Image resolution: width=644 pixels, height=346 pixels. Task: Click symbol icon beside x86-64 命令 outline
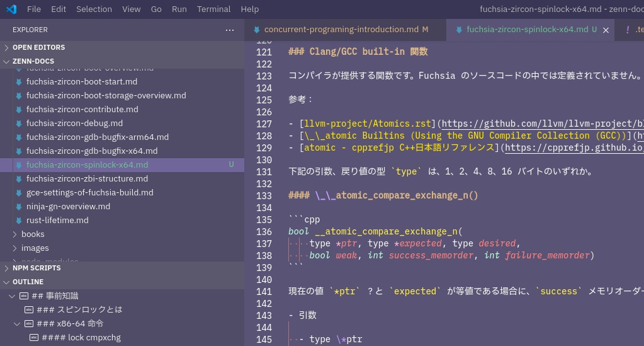[x=29, y=324]
